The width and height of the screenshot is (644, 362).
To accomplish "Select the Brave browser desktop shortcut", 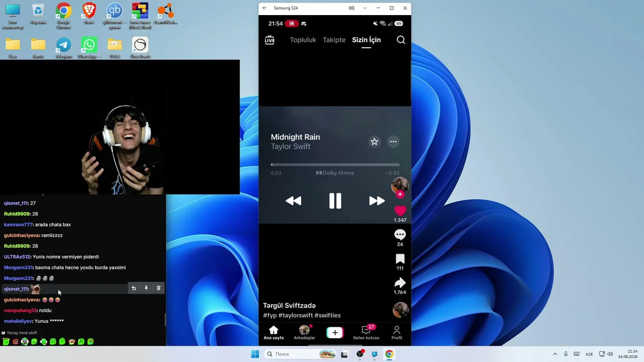I will [89, 14].
